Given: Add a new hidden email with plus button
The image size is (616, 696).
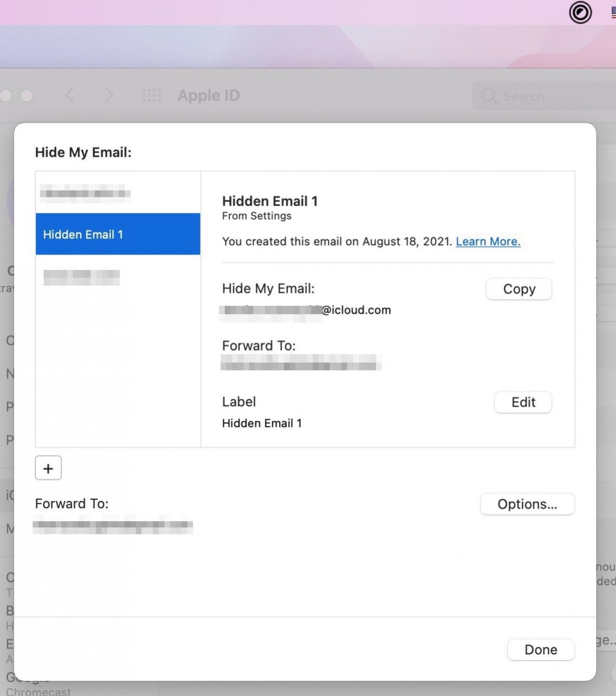Looking at the screenshot, I should click(48, 468).
